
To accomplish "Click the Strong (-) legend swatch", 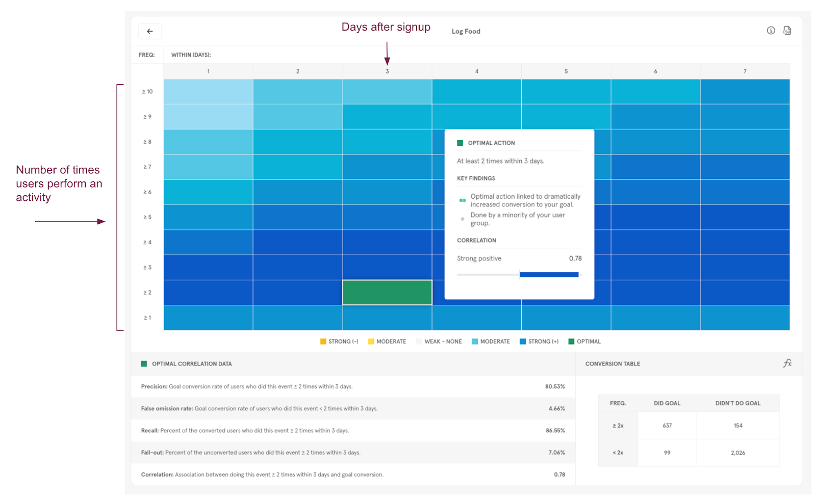I will click(x=323, y=341).
